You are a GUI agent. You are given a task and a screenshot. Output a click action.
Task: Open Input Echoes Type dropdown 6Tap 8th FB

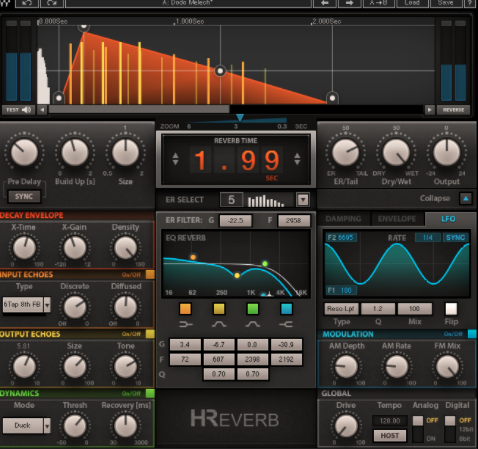pyautogui.click(x=27, y=304)
